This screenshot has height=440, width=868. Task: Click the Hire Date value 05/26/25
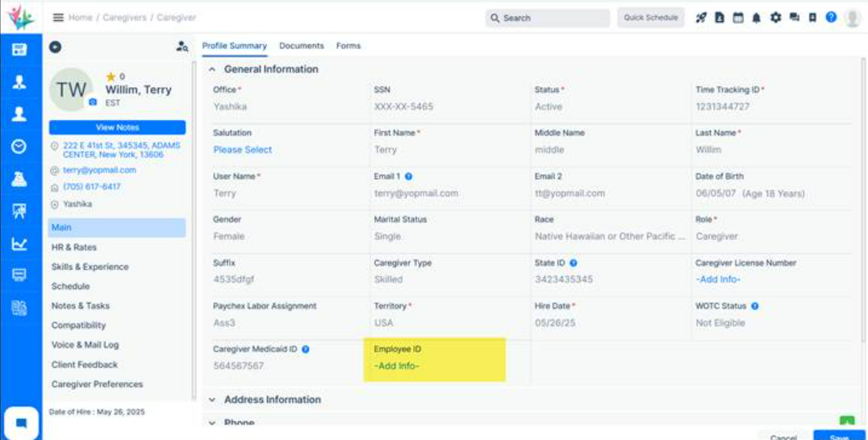point(555,323)
